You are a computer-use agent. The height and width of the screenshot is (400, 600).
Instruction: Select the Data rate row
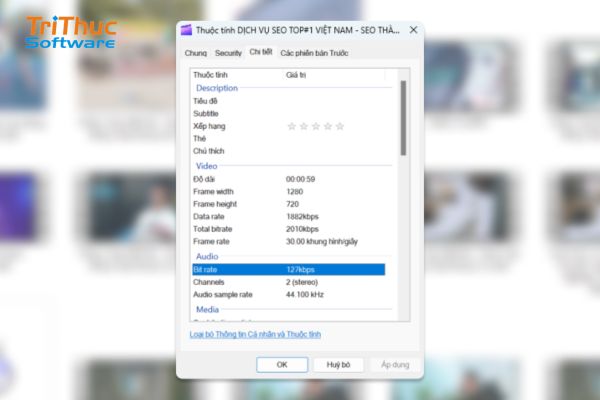(289, 217)
